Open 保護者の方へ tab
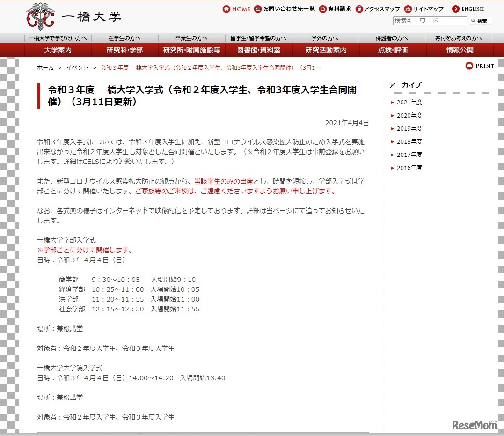Screen dimensions: 504x436 pos(392,38)
